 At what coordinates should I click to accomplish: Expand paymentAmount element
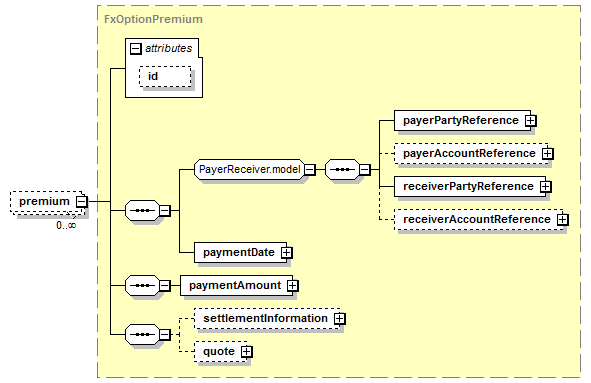coord(292,286)
